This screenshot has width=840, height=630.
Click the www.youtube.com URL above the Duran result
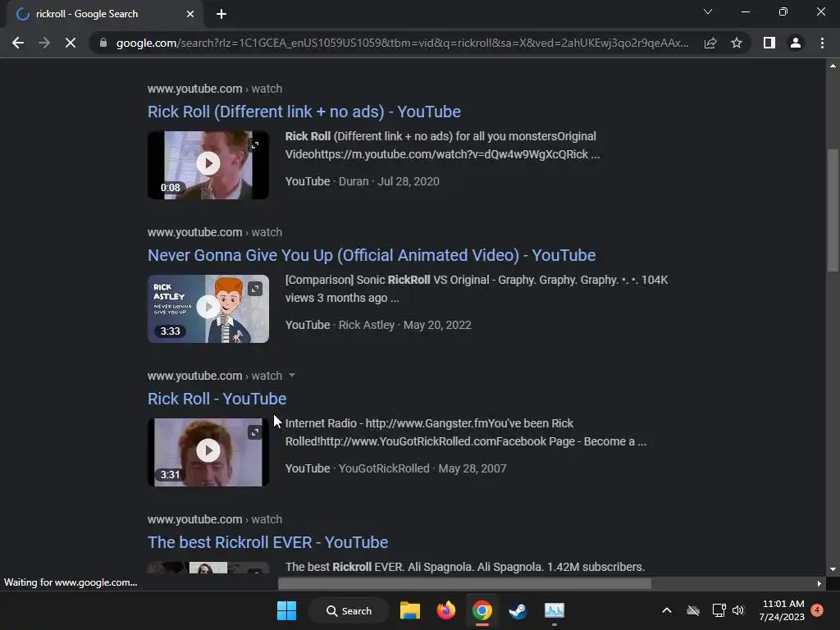click(x=215, y=89)
